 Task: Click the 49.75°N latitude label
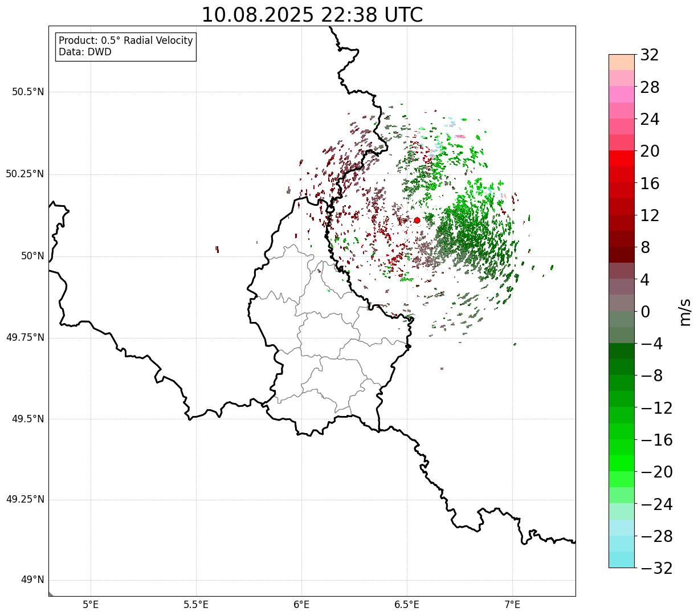pos(25,337)
